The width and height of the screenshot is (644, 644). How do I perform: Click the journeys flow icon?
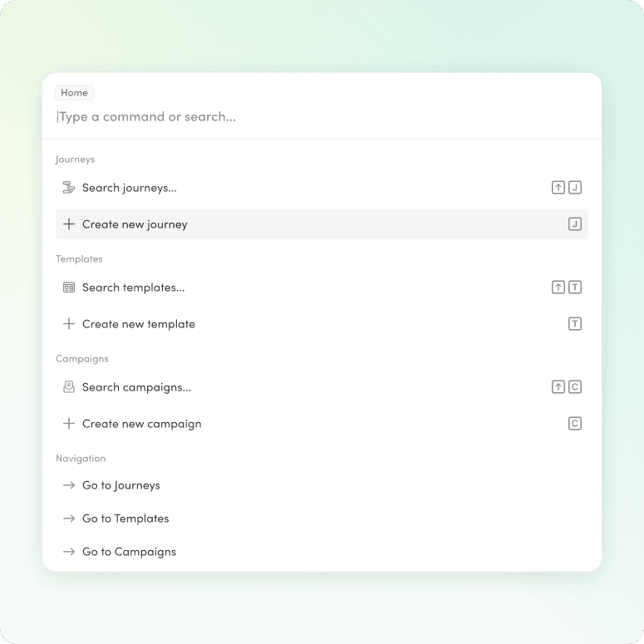pyautogui.click(x=69, y=188)
